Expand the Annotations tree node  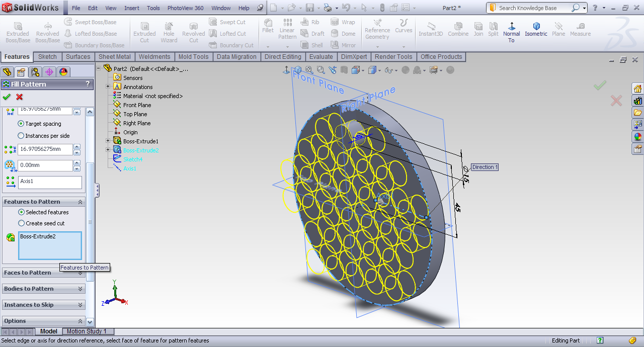108,87
